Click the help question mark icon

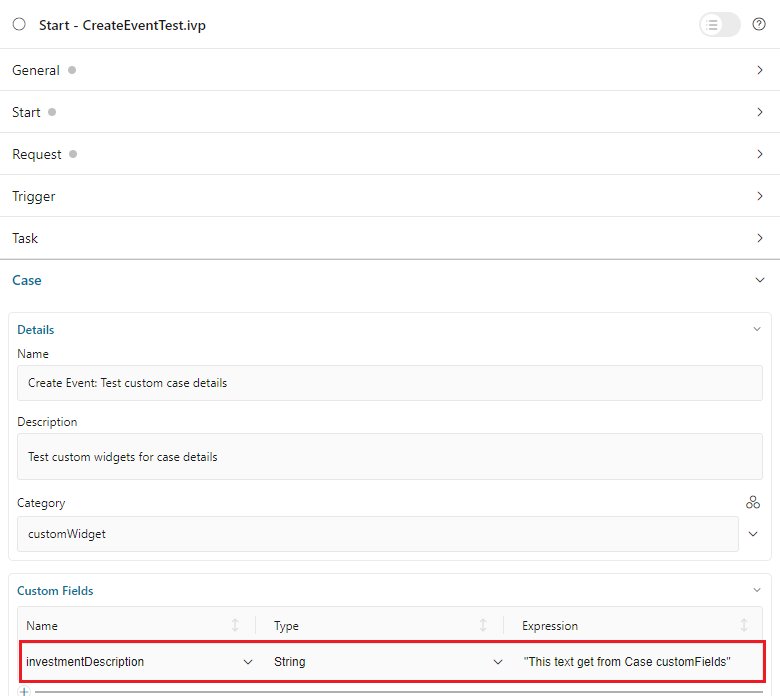point(759,24)
